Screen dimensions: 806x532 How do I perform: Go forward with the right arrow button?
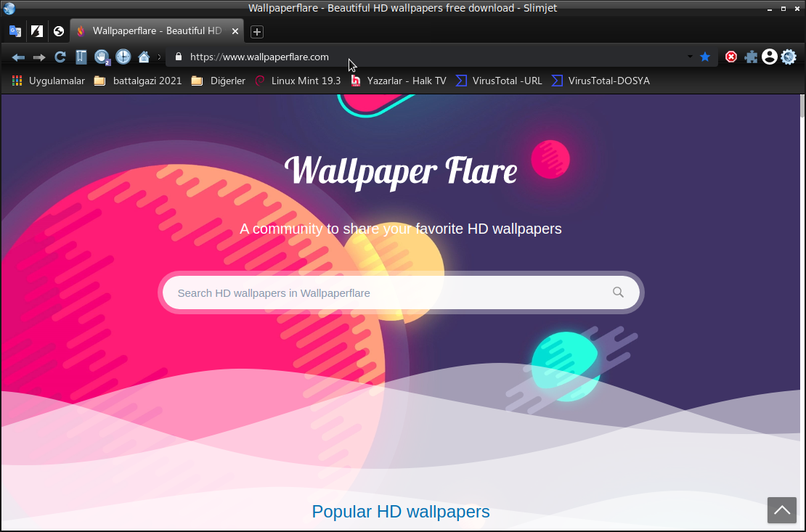[39, 57]
